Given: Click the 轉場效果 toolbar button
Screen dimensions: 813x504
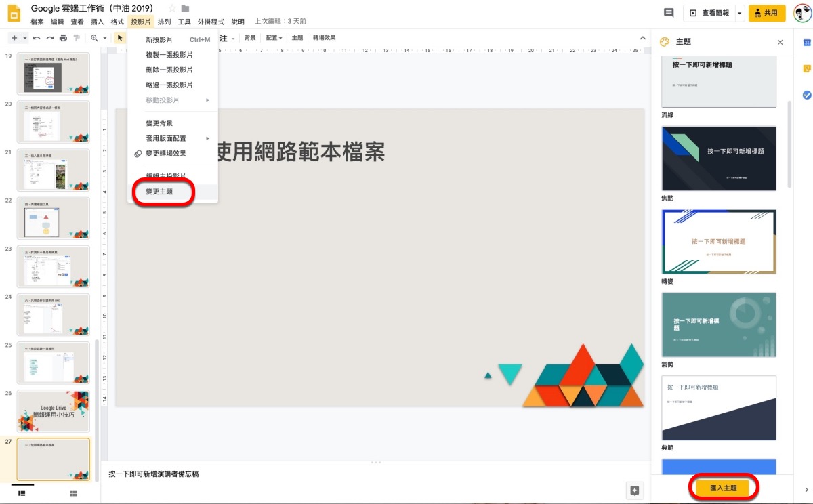Looking at the screenshot, I should [324, 38].
